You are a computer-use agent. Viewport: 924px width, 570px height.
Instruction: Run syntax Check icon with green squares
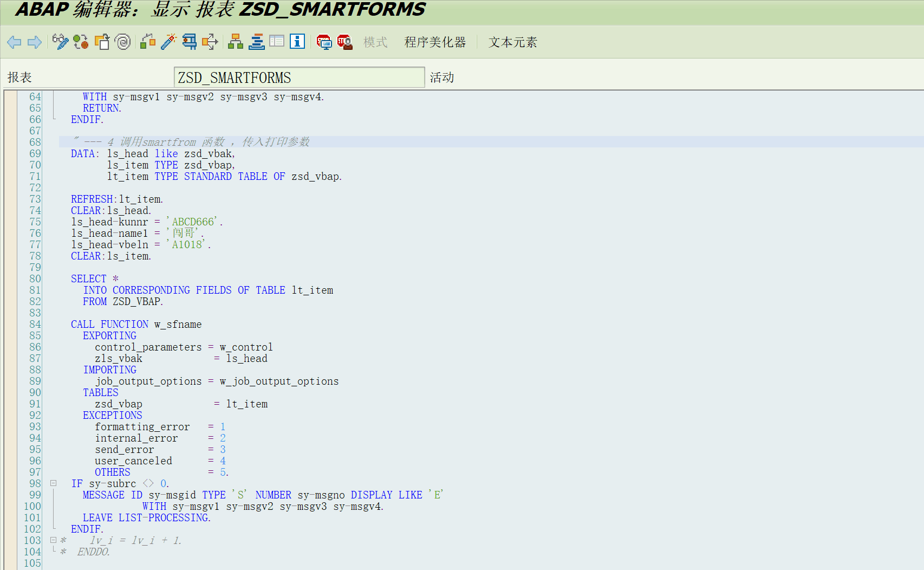click(x=148, y=42)
